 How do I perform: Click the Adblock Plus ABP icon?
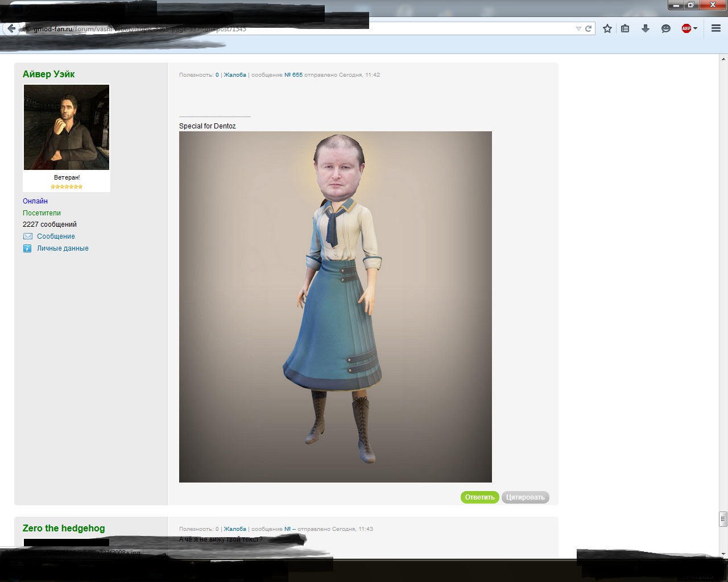(x=686, y=28)
